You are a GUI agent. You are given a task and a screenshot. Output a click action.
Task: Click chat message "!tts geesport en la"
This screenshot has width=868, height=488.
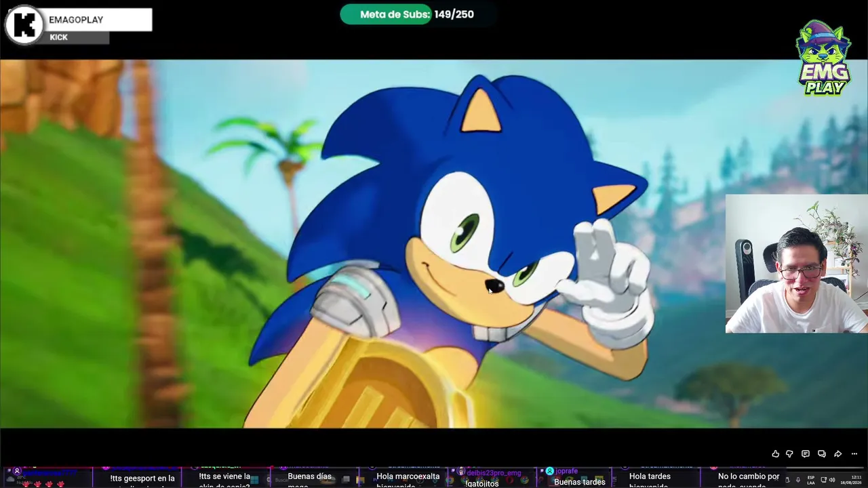pyautogui.click(x=142, y=479)
